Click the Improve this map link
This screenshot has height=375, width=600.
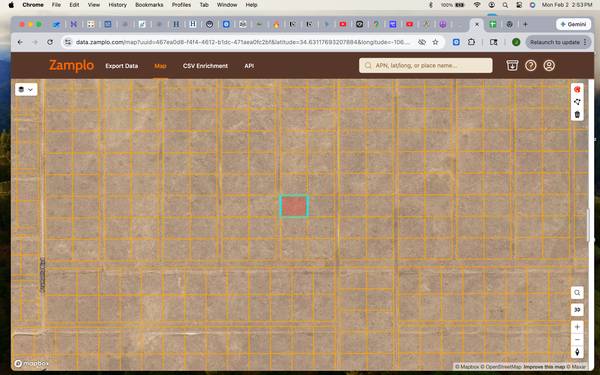544,367
